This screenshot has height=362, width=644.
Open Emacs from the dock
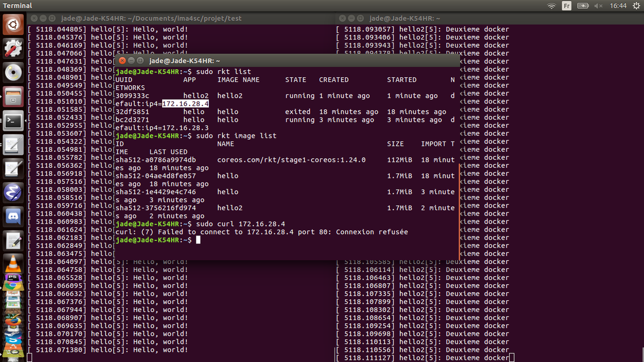13,192
